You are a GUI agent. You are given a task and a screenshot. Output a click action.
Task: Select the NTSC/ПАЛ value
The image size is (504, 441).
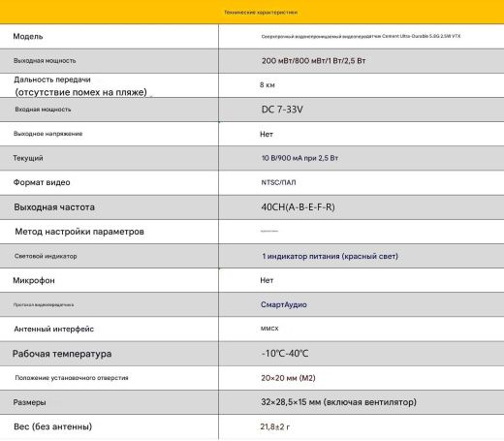[278, 182]
